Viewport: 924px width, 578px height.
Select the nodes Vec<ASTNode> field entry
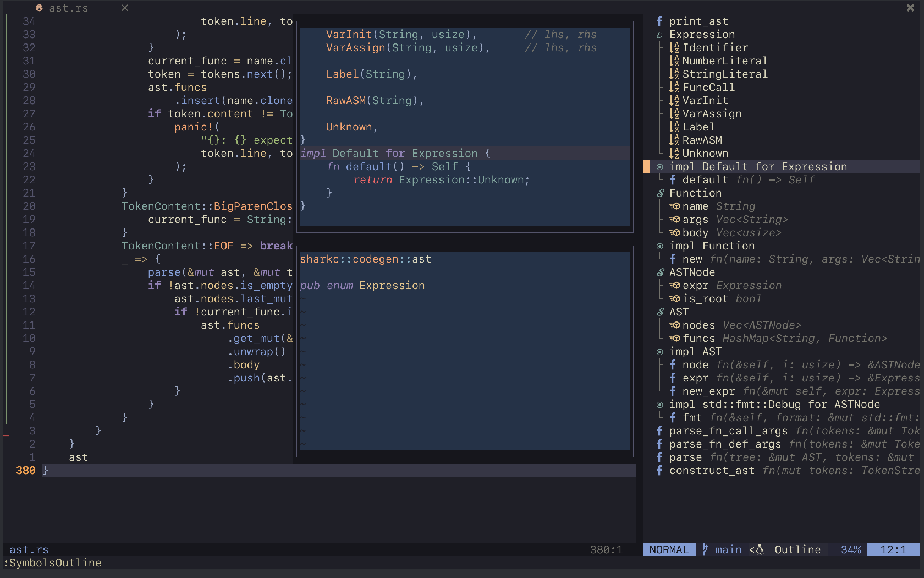click(741, 325)
